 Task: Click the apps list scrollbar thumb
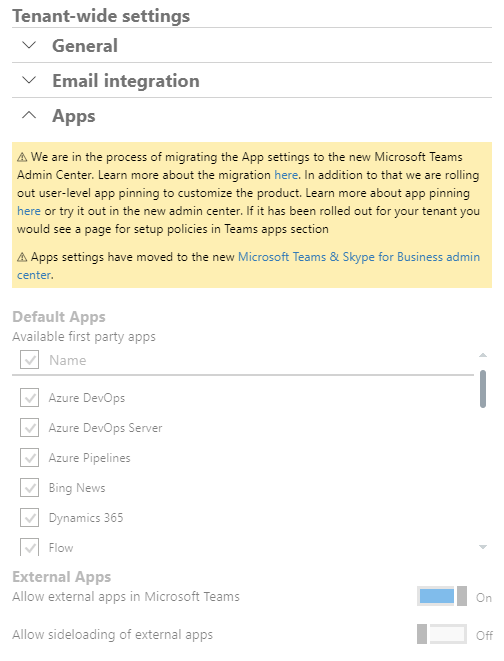point(483,389)
